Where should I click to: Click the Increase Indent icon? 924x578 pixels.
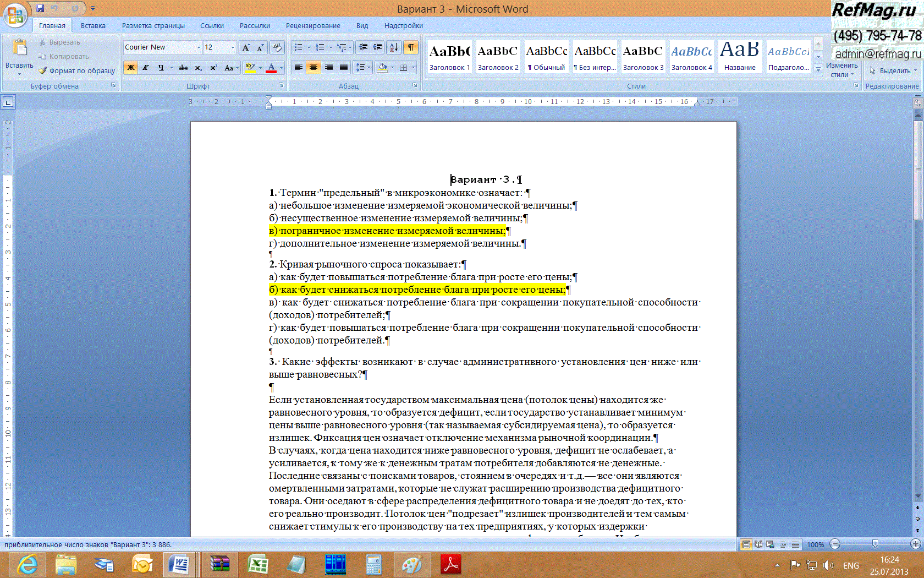point(378,47)
